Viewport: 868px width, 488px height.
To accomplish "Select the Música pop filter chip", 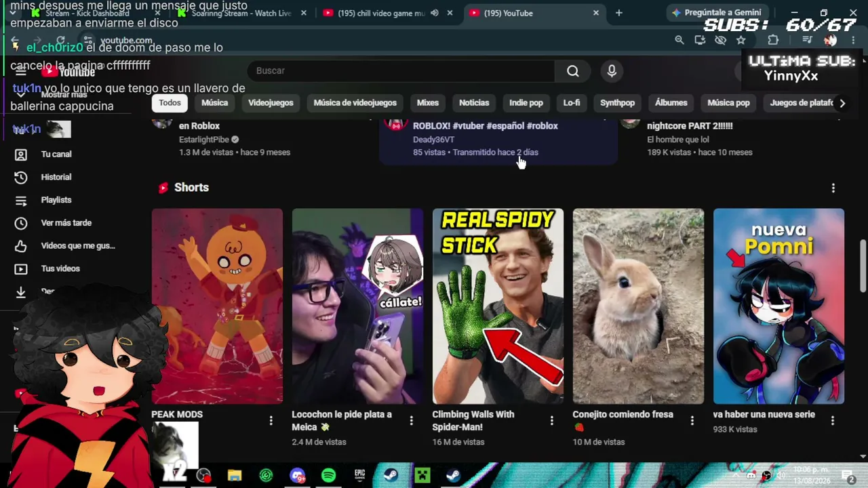I will point(728,103).
